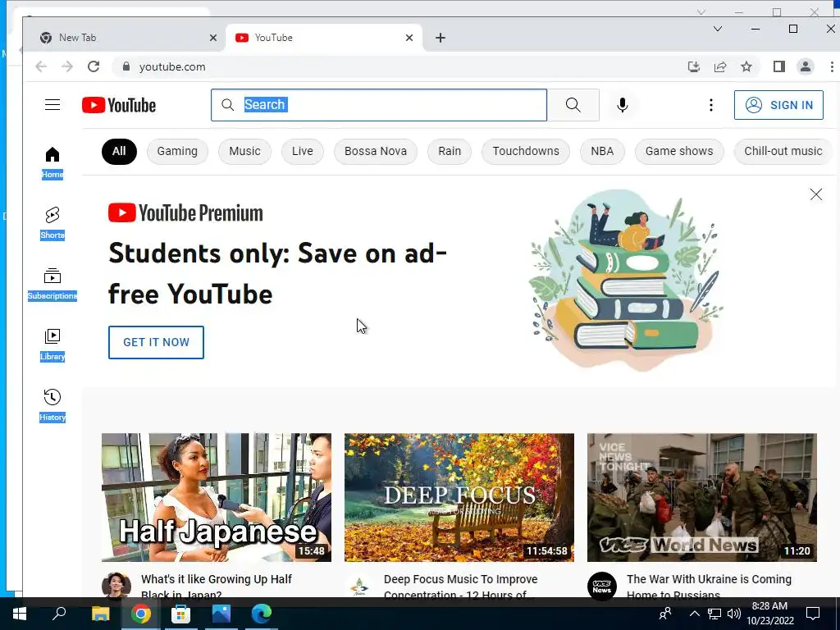Open File Explorer from taskbar

click(100, 614)
